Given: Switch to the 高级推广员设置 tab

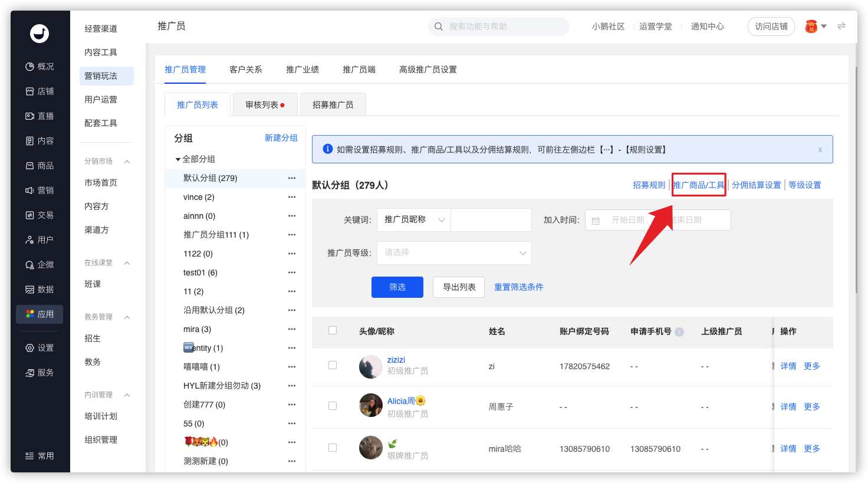Looking at the screenshot, I should pos(428,70).
